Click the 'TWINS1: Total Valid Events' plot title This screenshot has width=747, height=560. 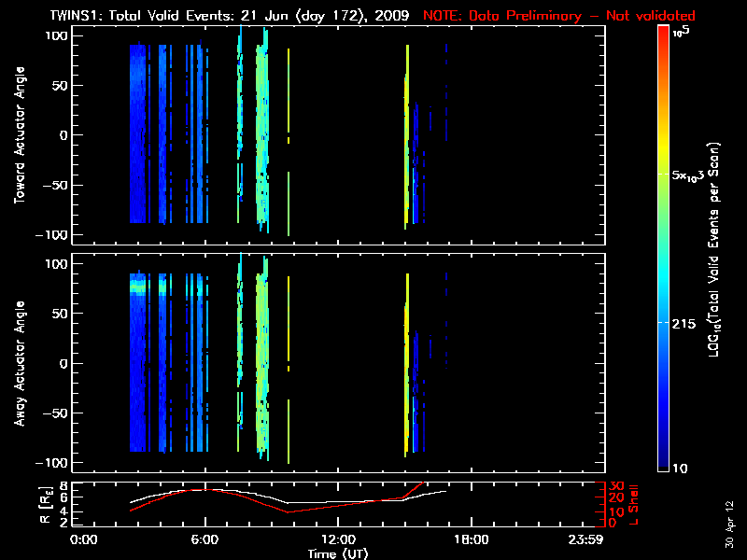coord(241,16)
